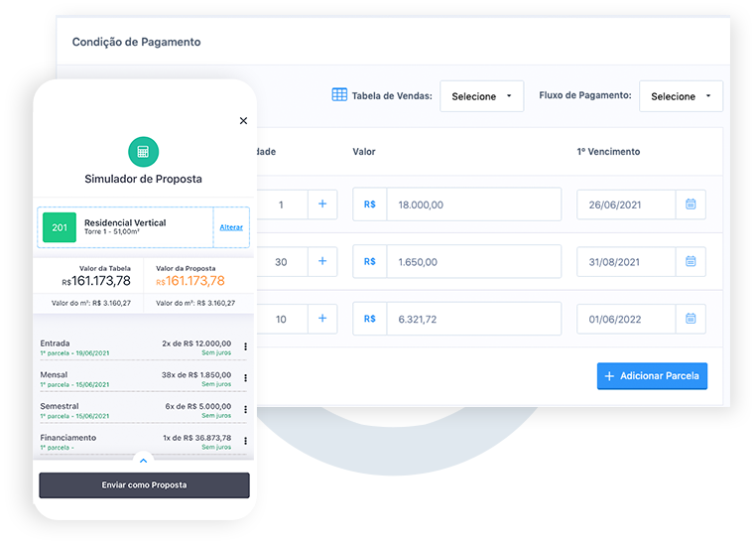The image size is (756, 546).
Task: Increase quantity in the row with 10
Action: tap(321, 320)
